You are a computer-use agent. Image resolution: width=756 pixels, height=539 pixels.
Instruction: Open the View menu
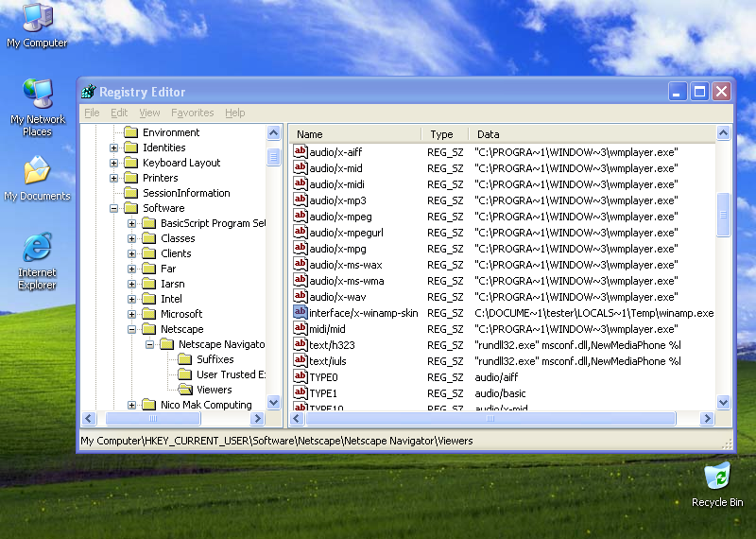pos(149,113)
